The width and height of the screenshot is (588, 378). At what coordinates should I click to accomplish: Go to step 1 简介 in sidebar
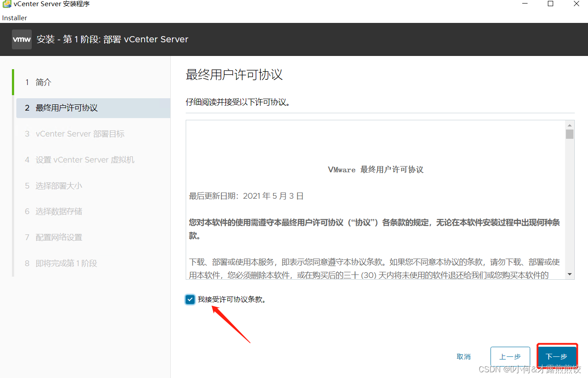(x=93, y=82)
